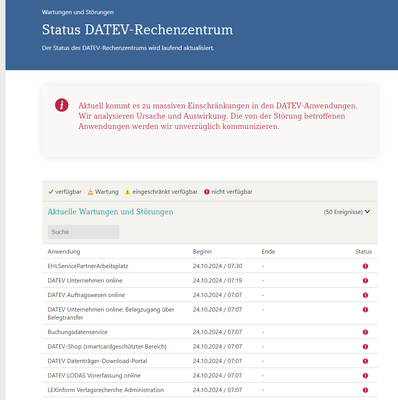Click the red info icon in alert box
This screenshot has height=400, width=398.
pyautogui.click(x=62, y=105)
